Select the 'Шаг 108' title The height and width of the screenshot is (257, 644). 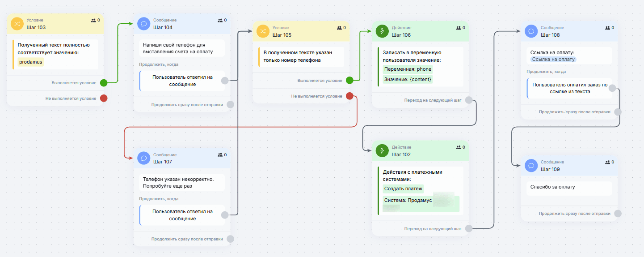(x=550, y=35)
